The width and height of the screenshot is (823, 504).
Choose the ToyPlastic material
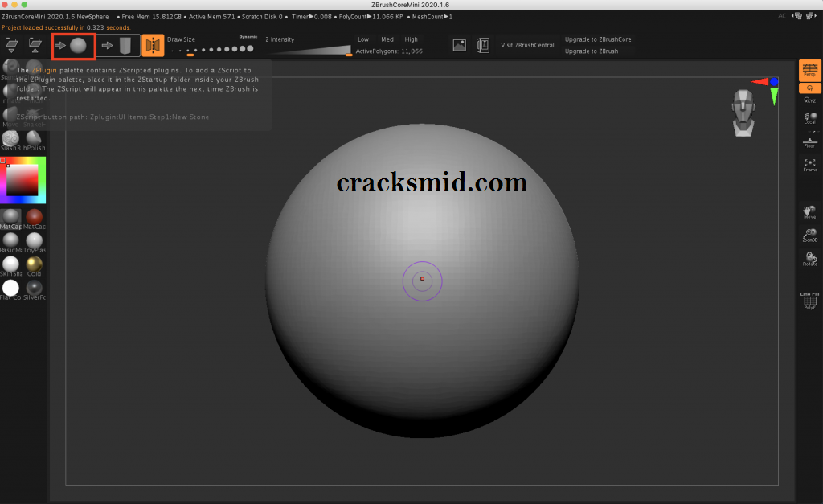34,243
